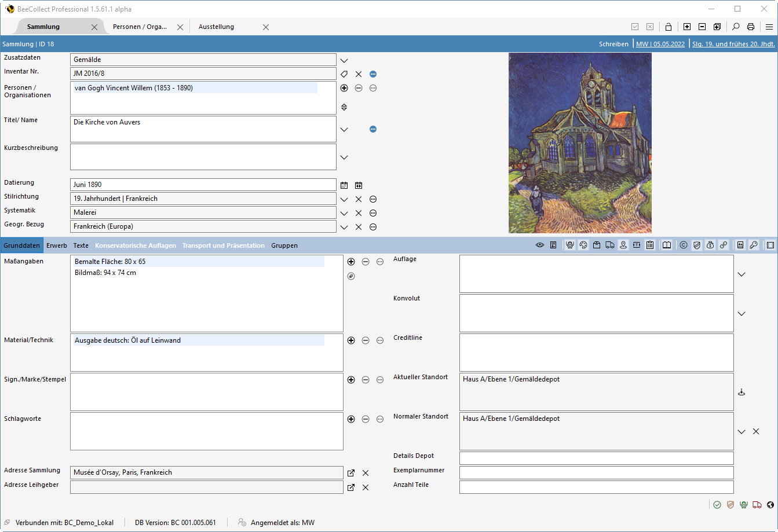Click the date range icon beside Datierung
778x532 pixels.
359,185
